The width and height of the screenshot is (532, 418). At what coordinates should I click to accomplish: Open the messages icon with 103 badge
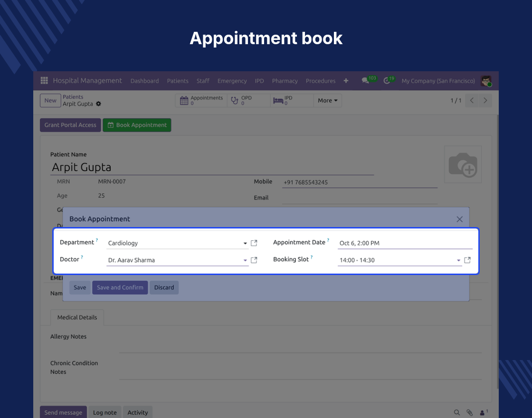coord(365,81)
